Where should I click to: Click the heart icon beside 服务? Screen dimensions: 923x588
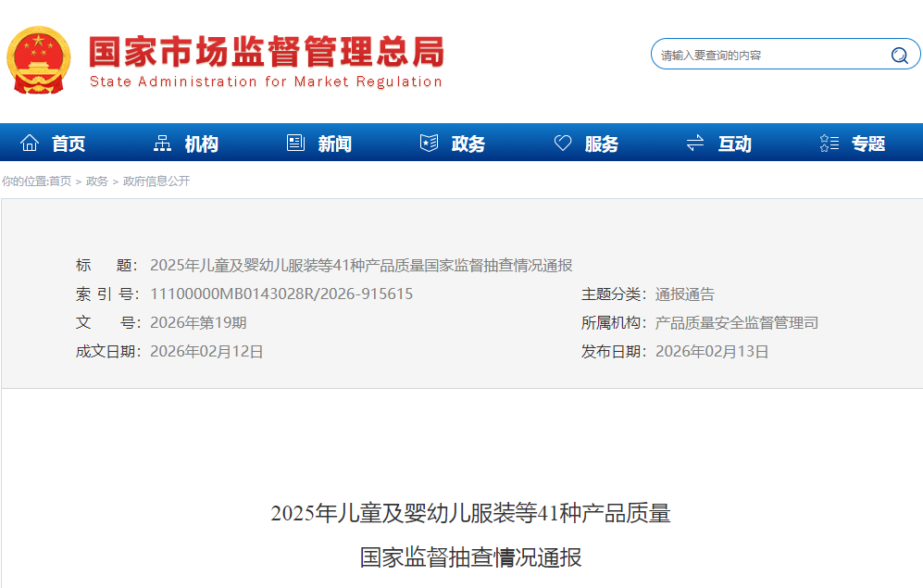(563, 143)
